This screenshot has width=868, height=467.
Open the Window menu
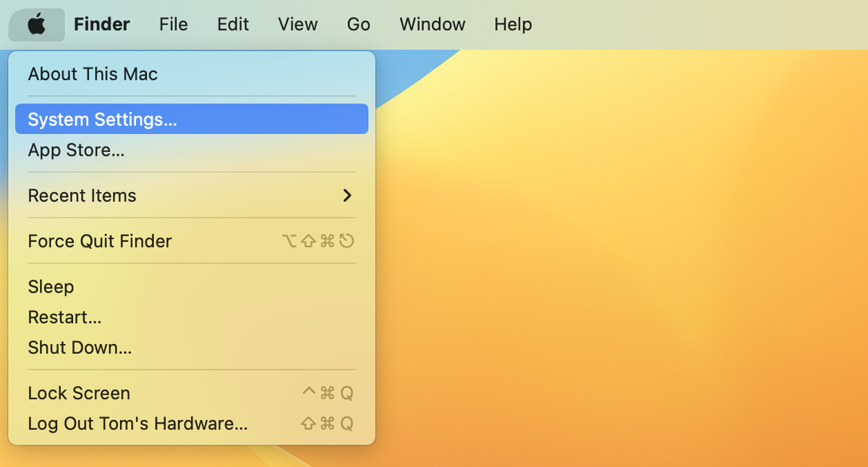click(x=432, y=24)
